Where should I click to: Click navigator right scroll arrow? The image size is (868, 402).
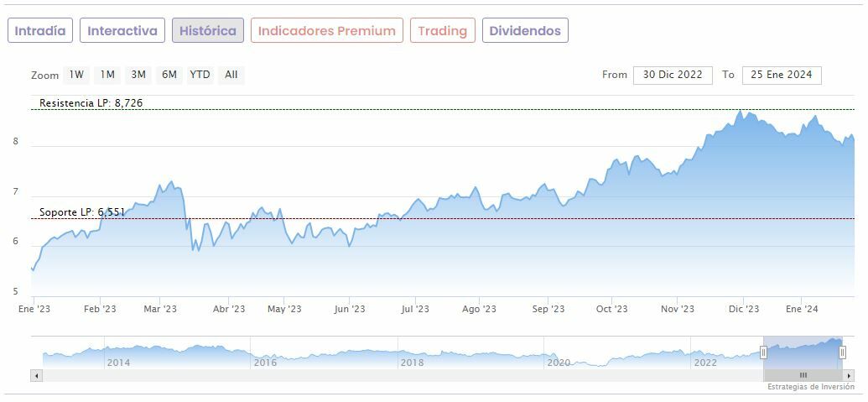(x=849, y=375)
